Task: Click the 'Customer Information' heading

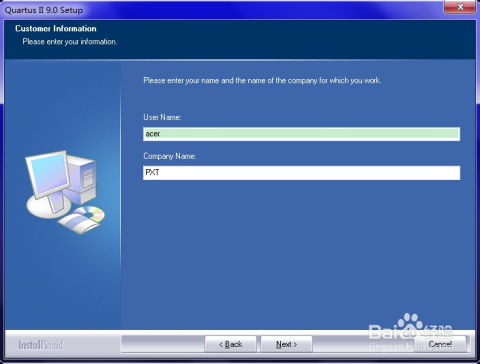Action: pos(56,29)
